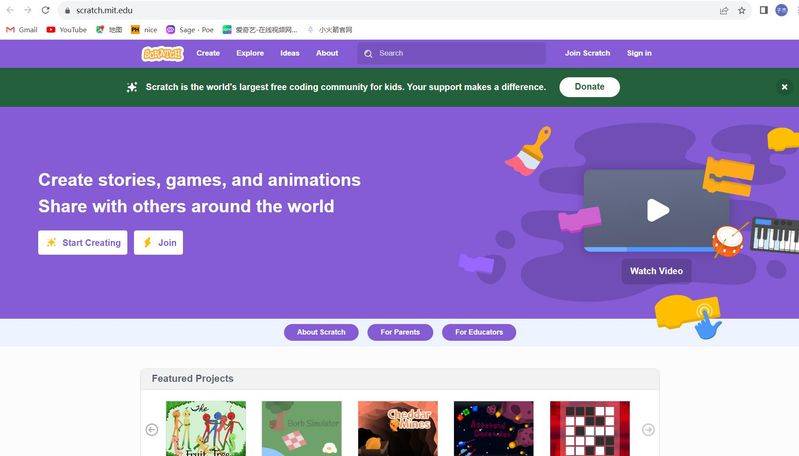Open Sage - Poe bookmark
Screen dimensions: 799x456
[190, 30]
